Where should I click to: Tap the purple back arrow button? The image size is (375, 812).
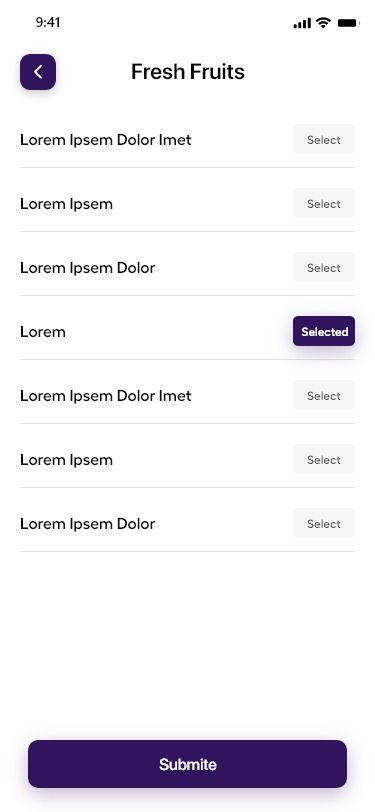38,72
